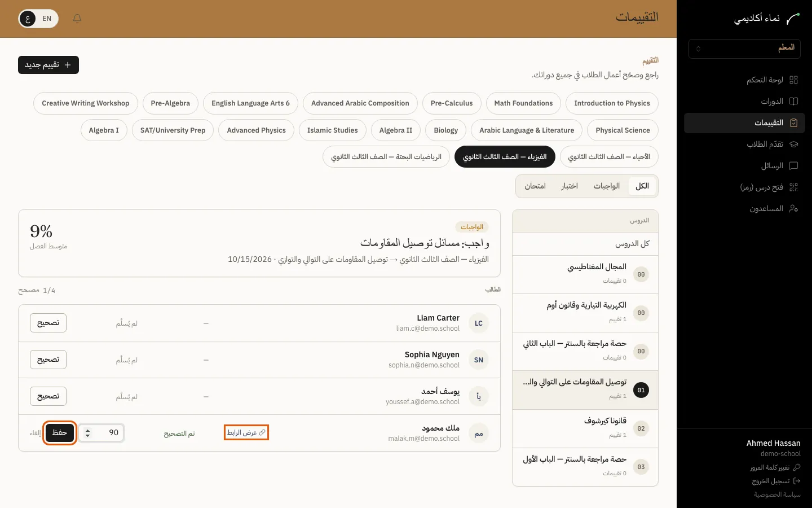This screenshot has height=508, width=812.
Task: Open the المعلم role selector dropdown
Action: (744, 49)
